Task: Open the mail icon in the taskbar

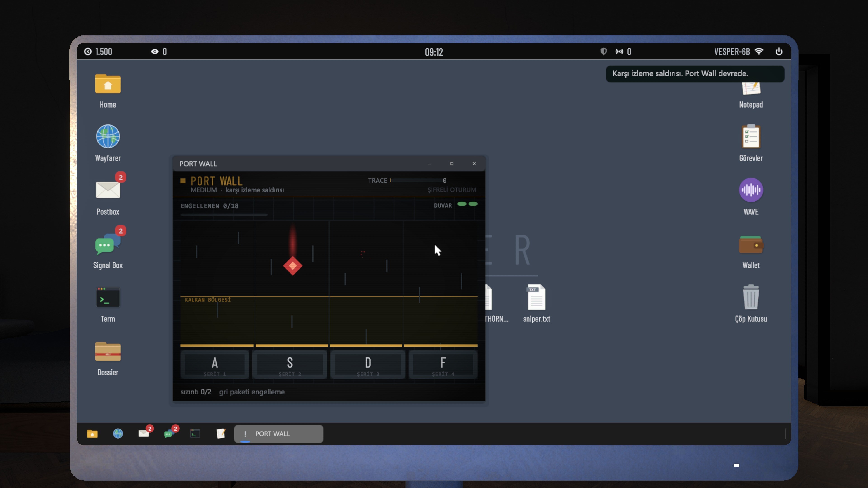Action: pos(144,434)
